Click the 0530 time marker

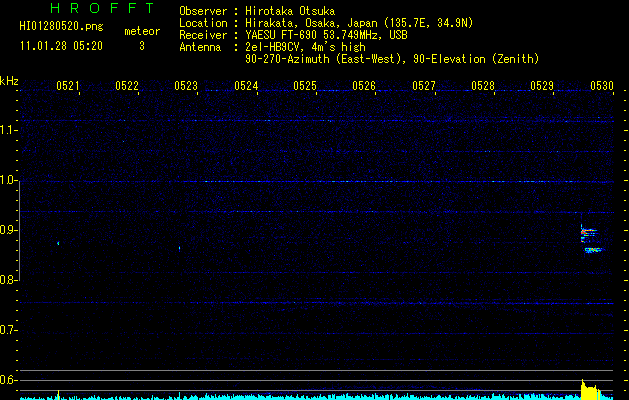coord(602,86)
